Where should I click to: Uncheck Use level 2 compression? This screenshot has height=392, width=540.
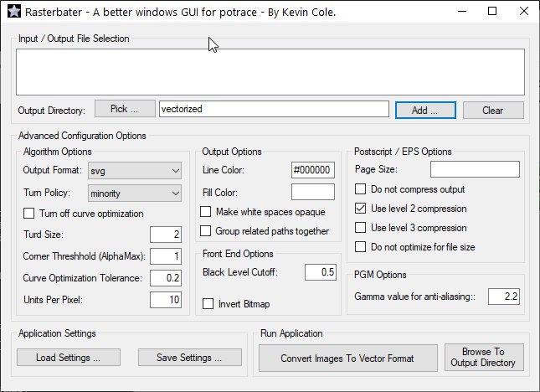click(360, 209)
